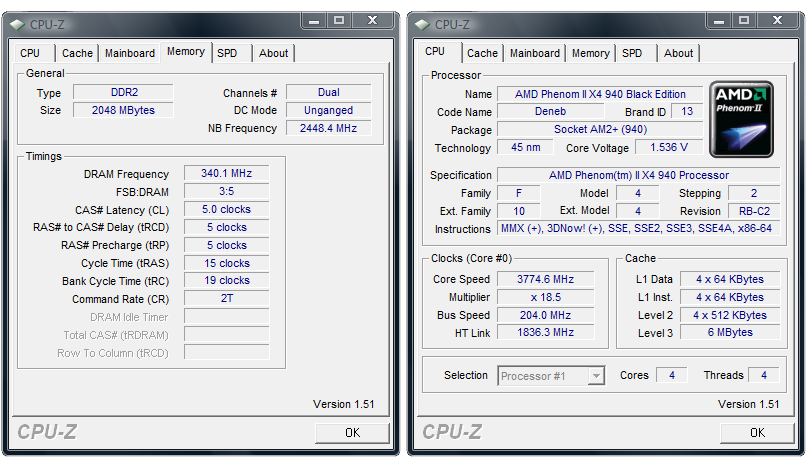The width and height of the screenshot is (807, 474).
Task: Click the empty DRAM Idle Timer field
Action: point(226,317)
